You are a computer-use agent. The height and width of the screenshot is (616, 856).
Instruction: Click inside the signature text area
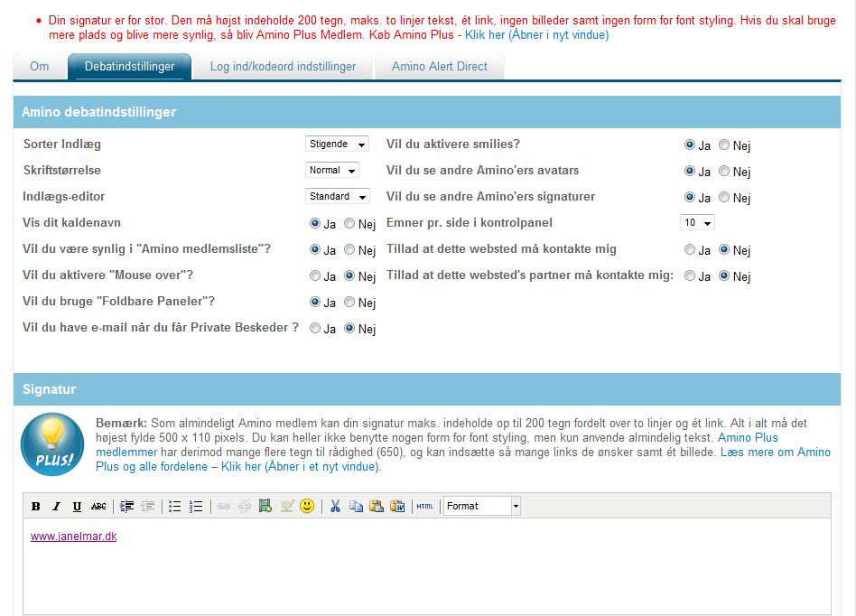point(427,567)
